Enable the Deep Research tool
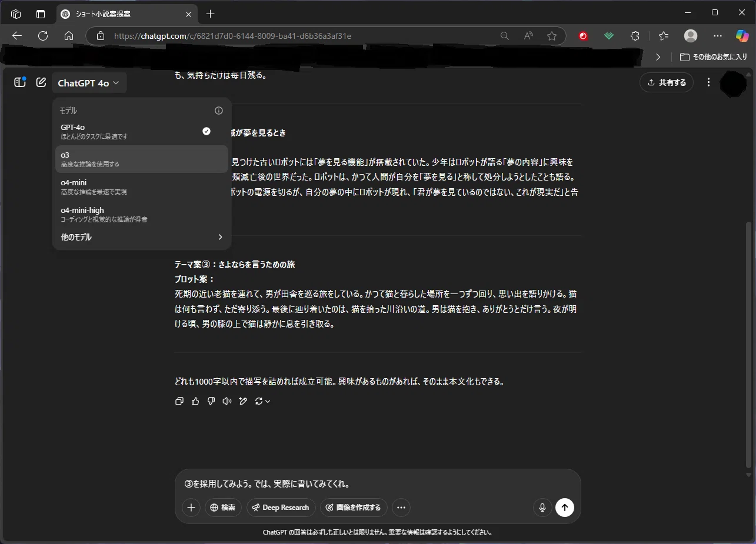Viewport: 756px width, 544px height. [281, 508]
